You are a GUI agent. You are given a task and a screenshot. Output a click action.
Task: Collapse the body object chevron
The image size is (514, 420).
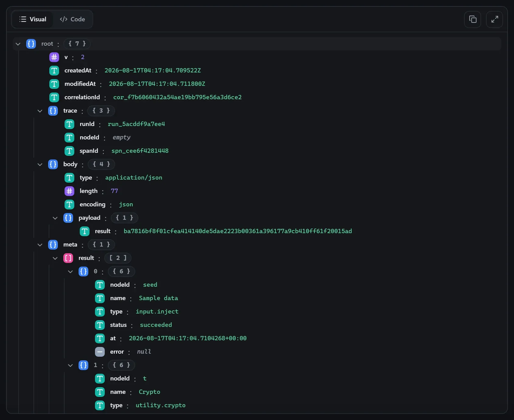pyautogui.click(x=40, y=164)
